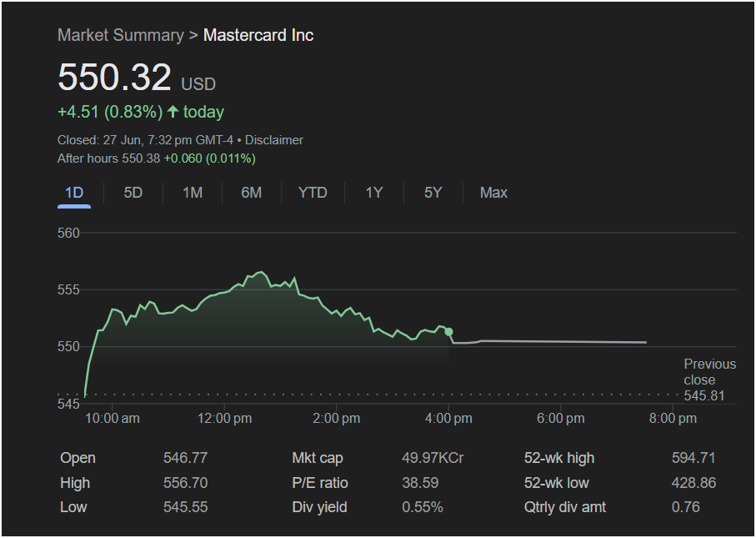Click the Div yield value 0.55%
The image size is (756, 538).
423,507
